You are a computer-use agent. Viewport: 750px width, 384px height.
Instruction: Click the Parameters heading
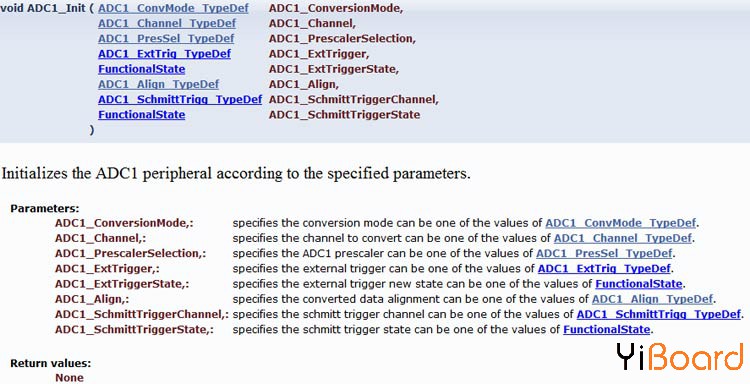(45, 208)
